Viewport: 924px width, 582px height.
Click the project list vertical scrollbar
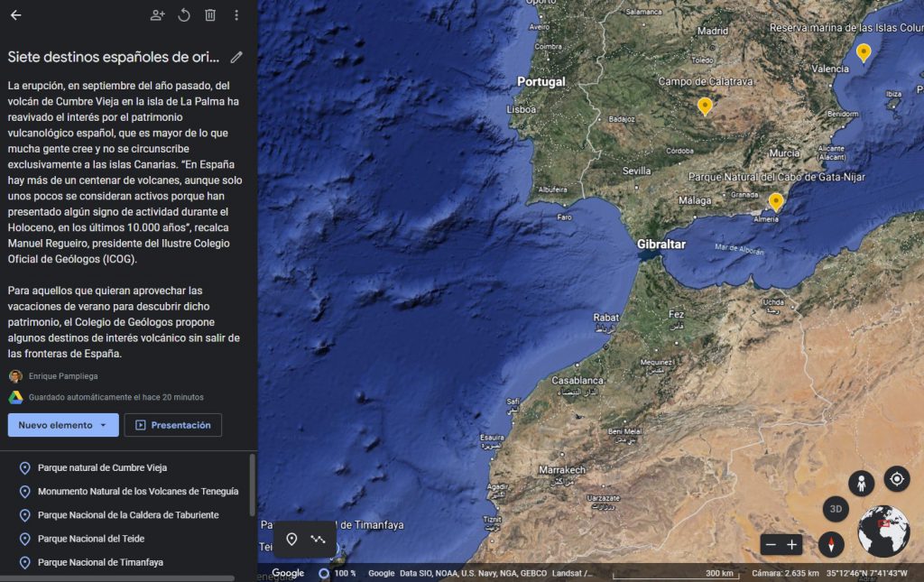253,485
